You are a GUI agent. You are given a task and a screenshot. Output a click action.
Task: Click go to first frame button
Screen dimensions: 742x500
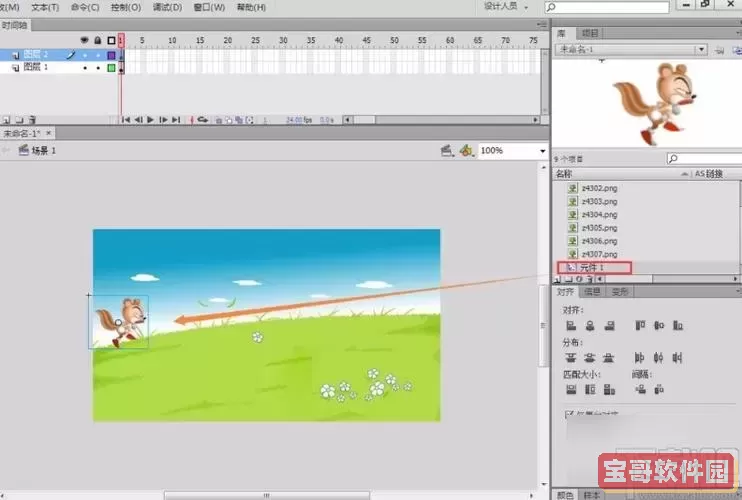[126, 120]
